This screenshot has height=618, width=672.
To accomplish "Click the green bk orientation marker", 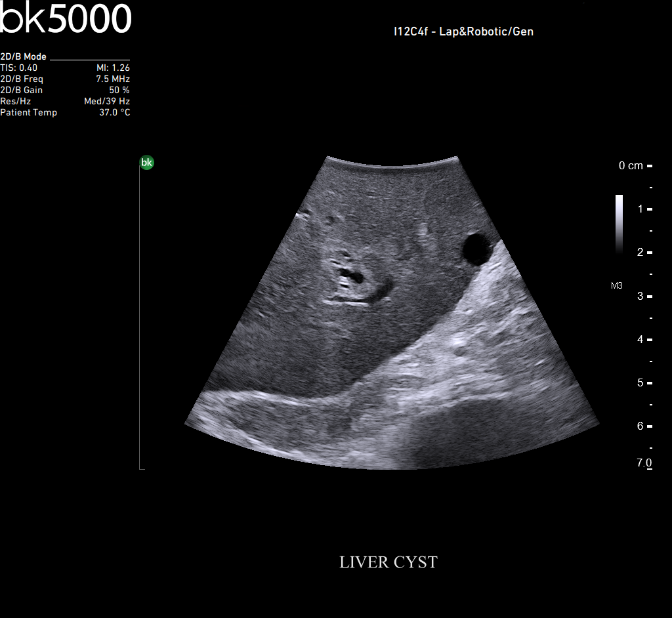I will click(147, 163).
